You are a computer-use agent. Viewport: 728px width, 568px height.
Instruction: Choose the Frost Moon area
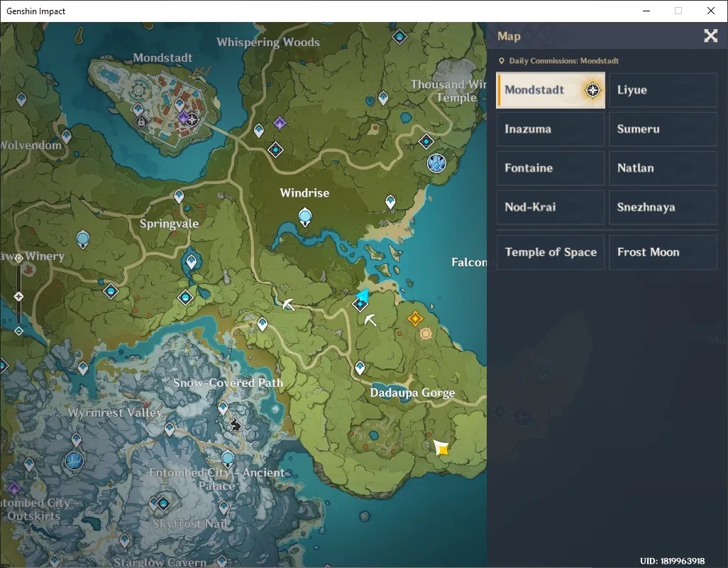[x=663, y=252]
